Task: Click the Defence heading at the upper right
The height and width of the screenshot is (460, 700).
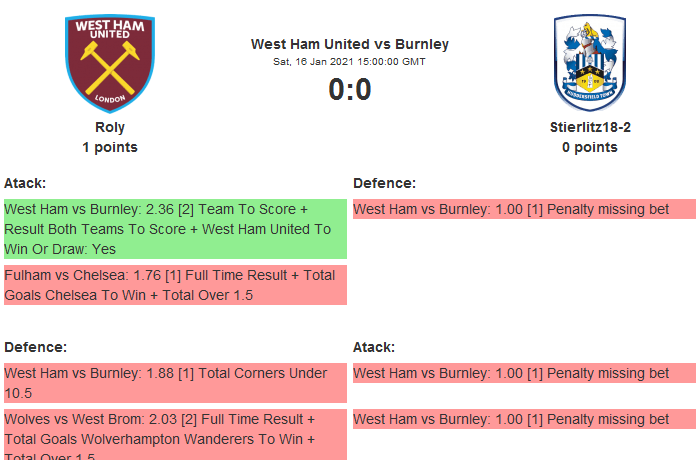Action: pos(384,183)
